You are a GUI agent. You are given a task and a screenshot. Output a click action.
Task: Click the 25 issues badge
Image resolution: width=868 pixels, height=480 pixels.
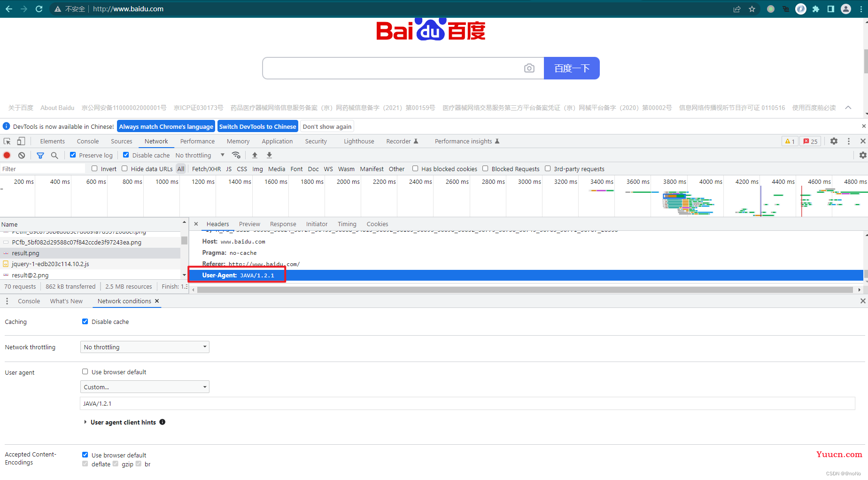click(810, 141)
